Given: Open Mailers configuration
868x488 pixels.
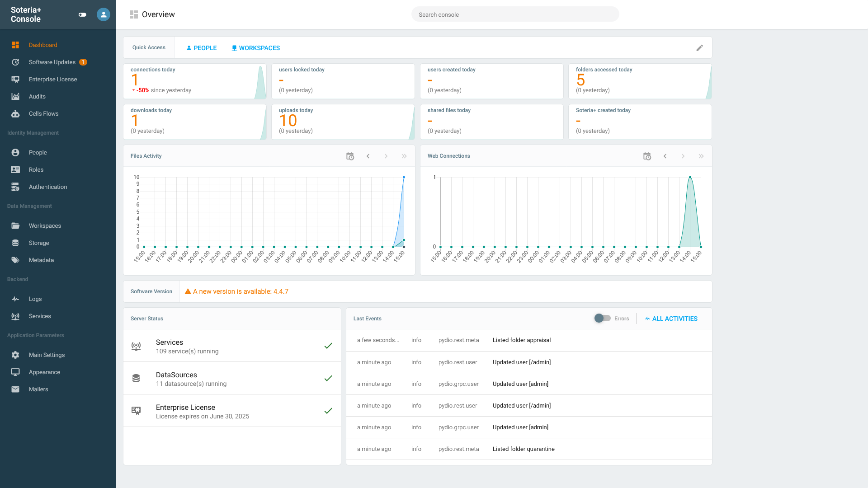Looking at the screenshot, I should (38, 389).
